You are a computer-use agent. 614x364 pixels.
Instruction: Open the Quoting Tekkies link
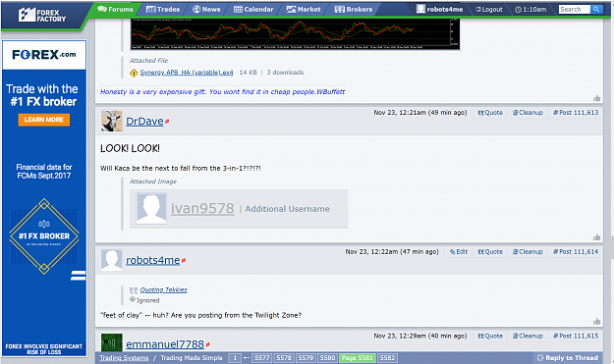(x=164, y=289)
